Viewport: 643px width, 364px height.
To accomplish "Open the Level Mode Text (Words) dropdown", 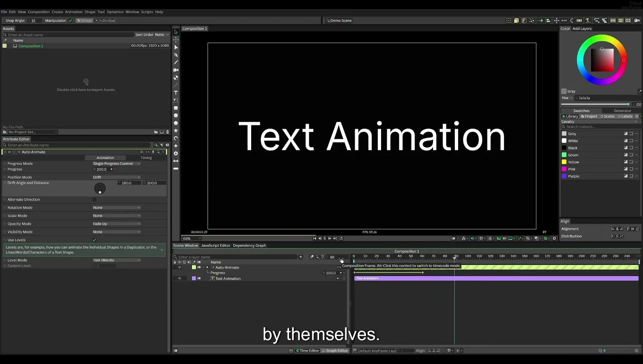I will 117,260.
